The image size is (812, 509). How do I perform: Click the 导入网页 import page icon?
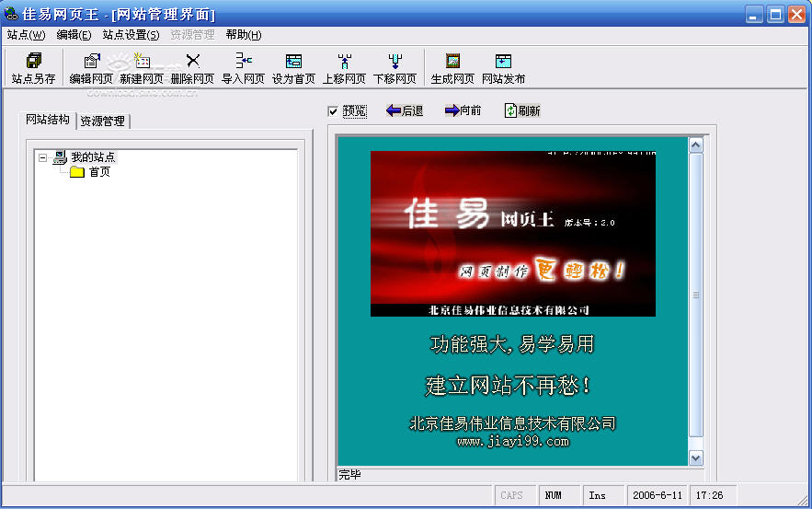243,68
